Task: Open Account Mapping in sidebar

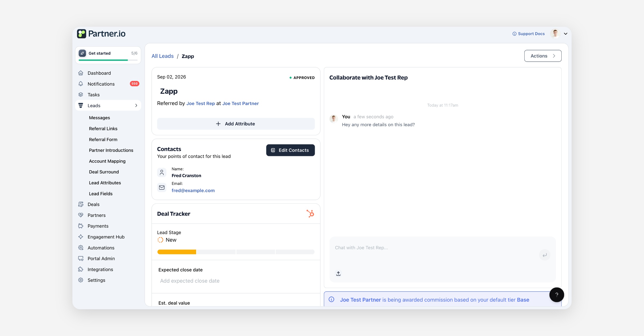Action: [107, 161]
